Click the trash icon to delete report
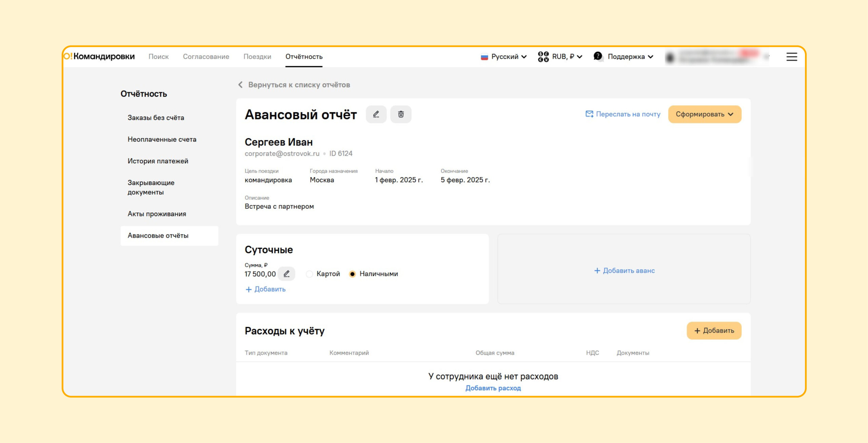Viewport: 868px width, 443px height. 401,114
